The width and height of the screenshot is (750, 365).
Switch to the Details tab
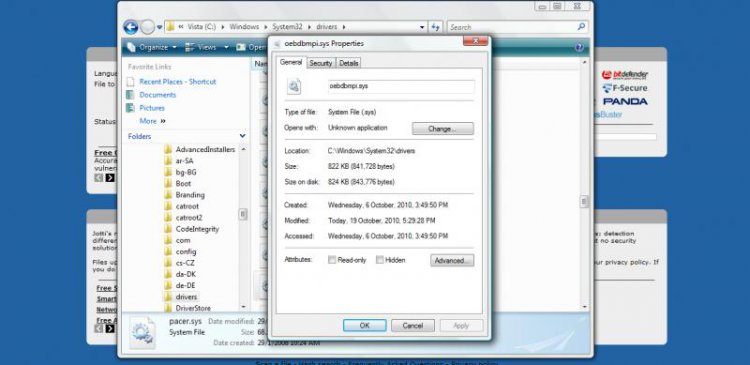click(x=349, y=63)
